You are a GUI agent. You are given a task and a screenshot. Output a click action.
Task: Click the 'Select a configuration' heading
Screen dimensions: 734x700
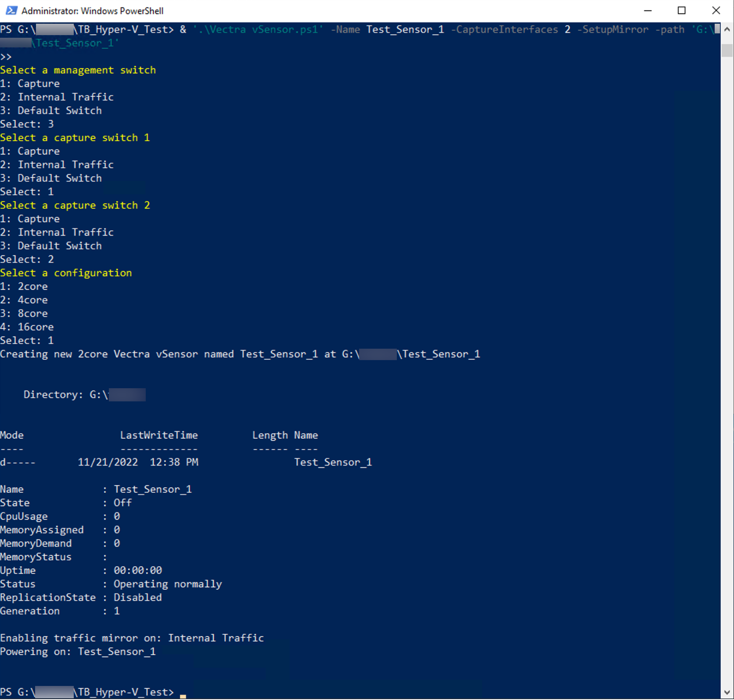click(x=66, y=273)
